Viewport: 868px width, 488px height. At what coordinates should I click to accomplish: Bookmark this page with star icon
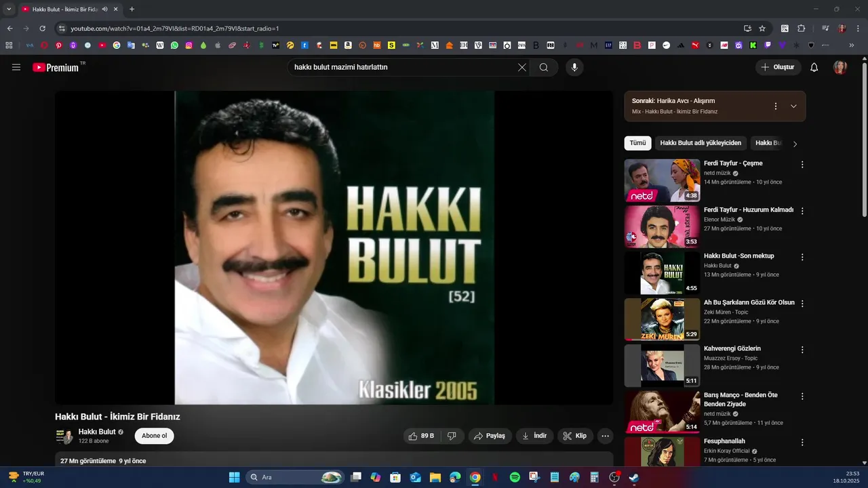click(x=762, y=28)
